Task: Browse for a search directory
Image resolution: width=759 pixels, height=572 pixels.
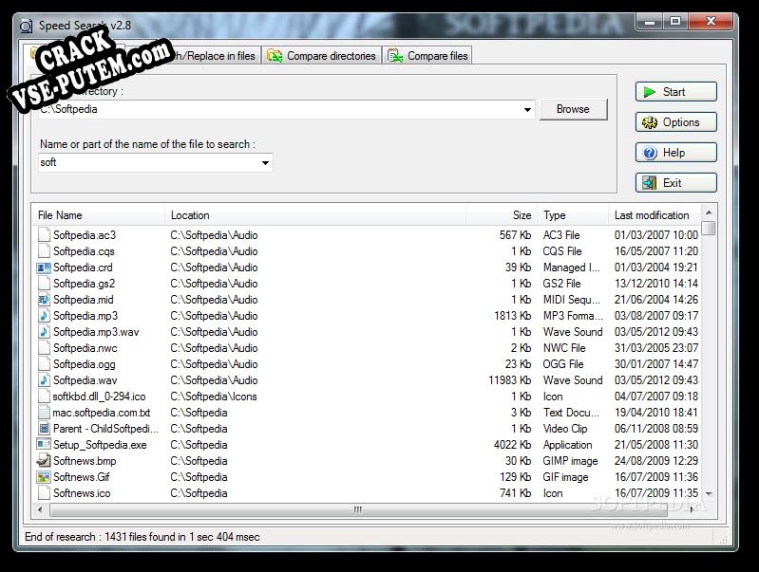Action: [573, 109]
